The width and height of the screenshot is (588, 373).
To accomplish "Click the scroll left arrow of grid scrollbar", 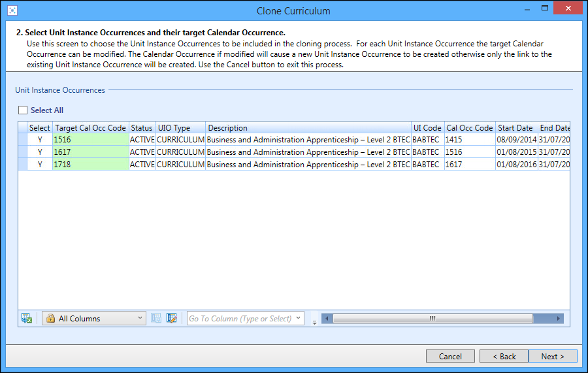I will tap(327, 318).
